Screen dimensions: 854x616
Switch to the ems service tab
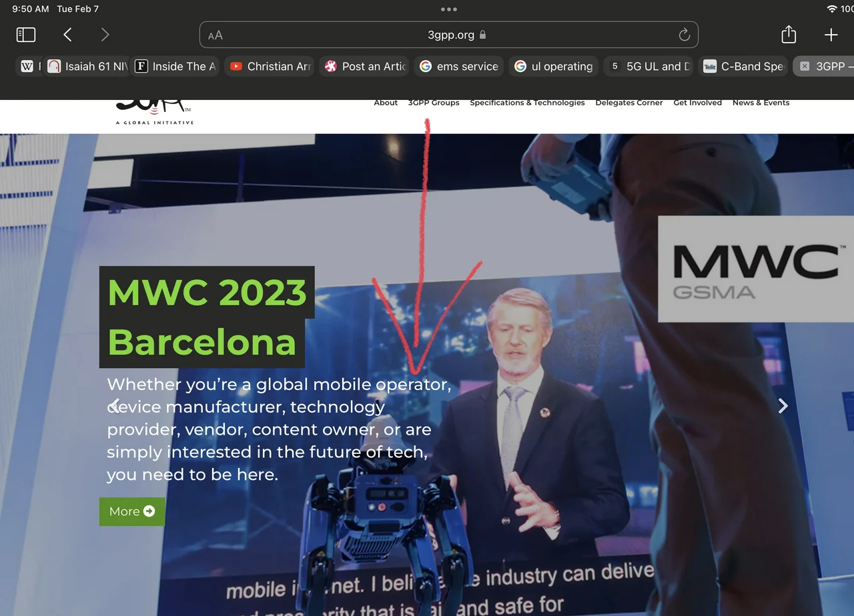[459, 66]
